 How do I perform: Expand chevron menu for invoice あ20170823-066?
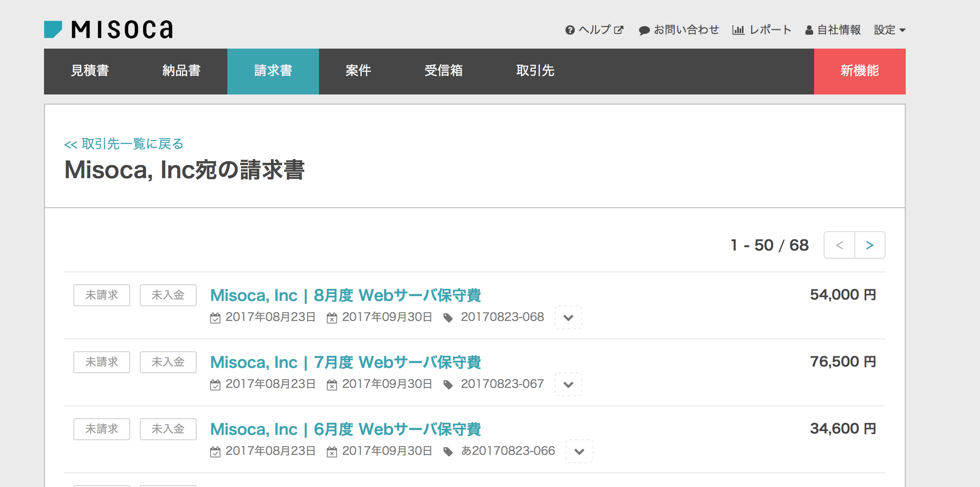579,451
